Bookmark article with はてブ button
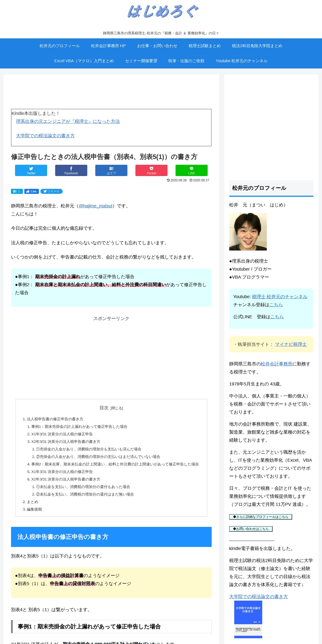Image resolution: width=322 pixels, height=644 pixels. [x=111, y=170]
